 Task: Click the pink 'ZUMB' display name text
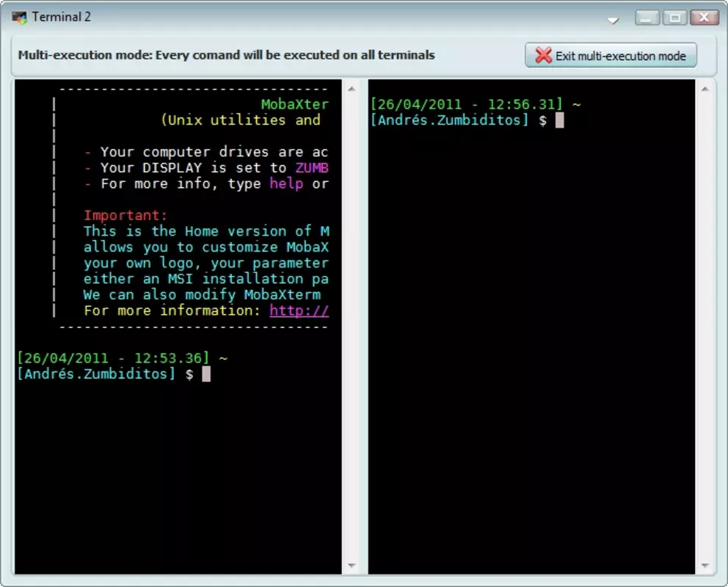point(312,167)
